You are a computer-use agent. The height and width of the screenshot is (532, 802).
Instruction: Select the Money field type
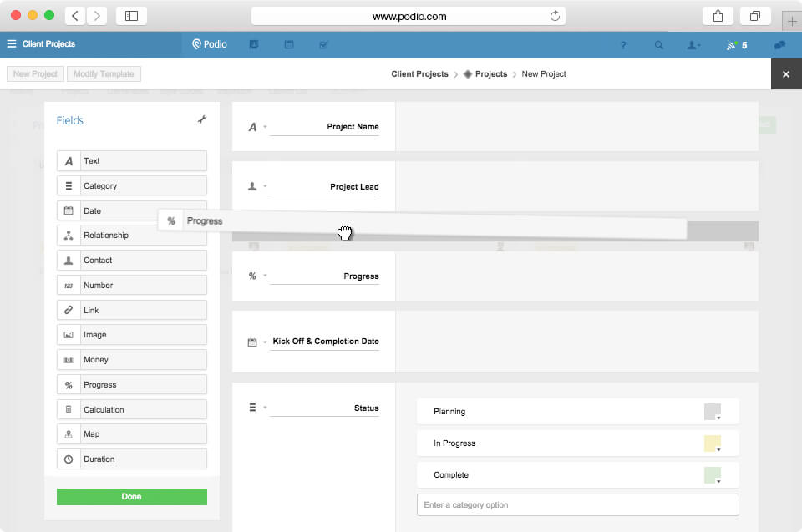(x=131, y=359)
